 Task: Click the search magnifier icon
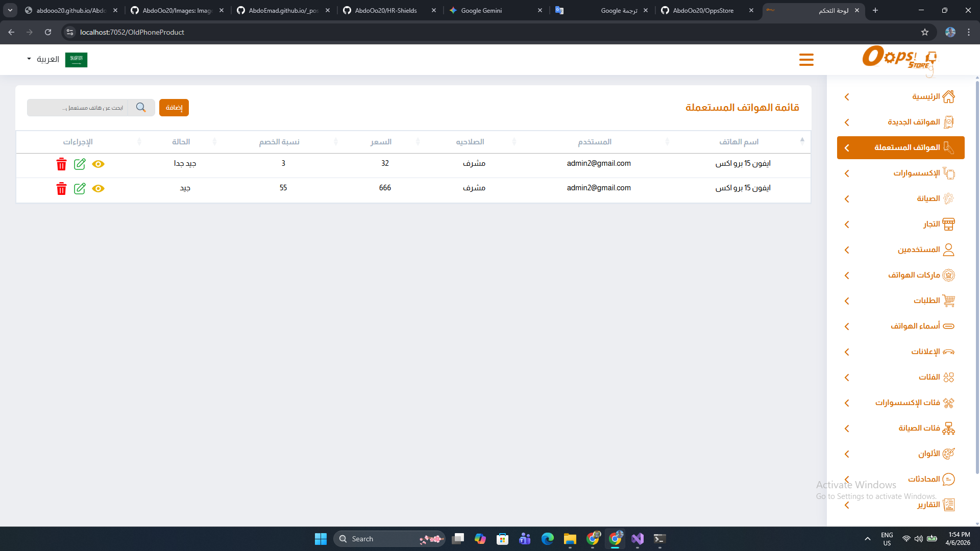click(141, 108)
